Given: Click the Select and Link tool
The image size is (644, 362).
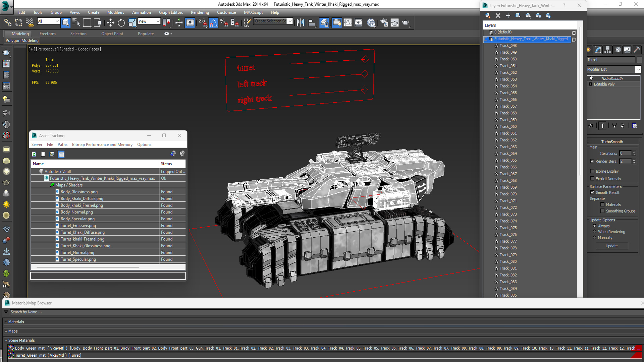Looking at the screenshot, I should click(8, 23).
